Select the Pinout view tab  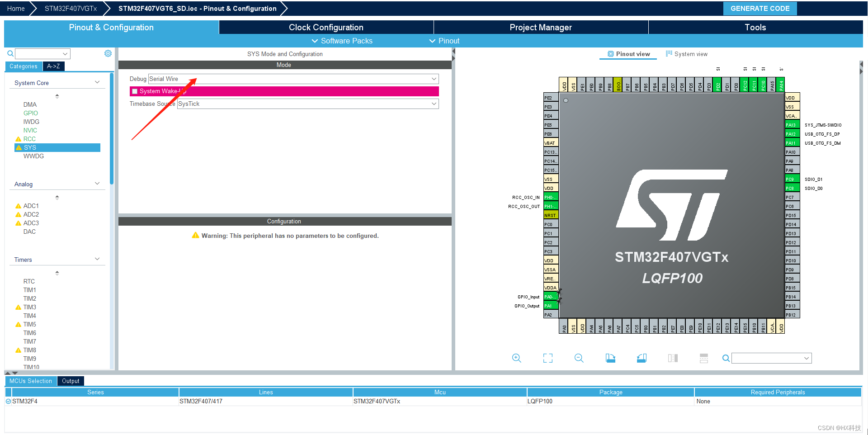628,54
